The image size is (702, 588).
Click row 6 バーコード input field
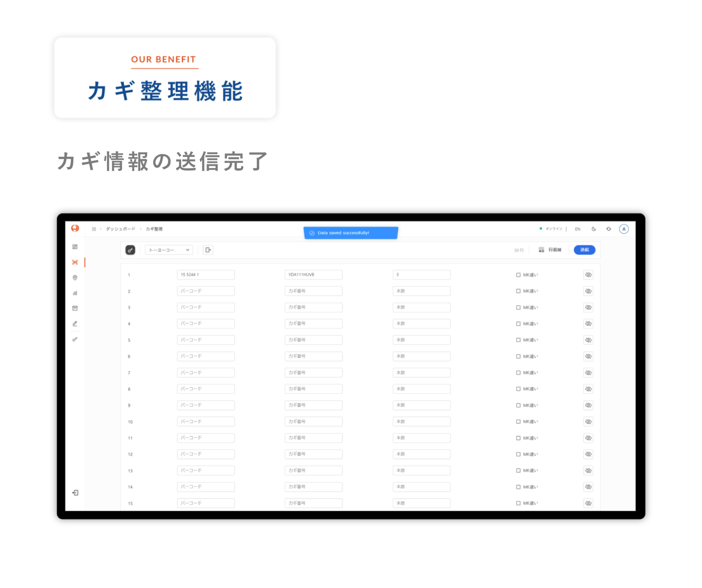point(206,356)
